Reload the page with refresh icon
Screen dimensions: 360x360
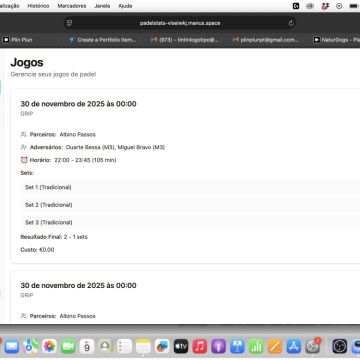coord(291,23)
